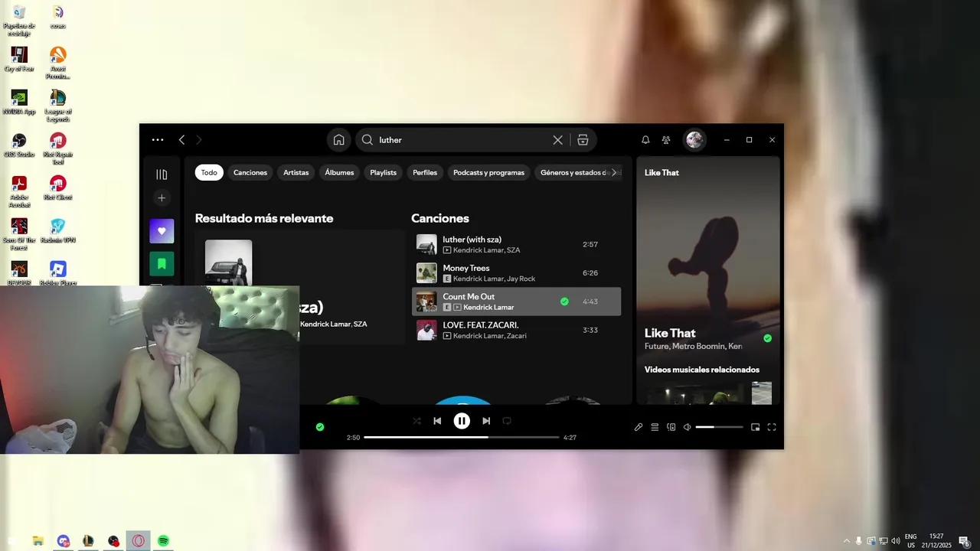The image size is (980, 551).
Task: Show more filter chips with right chevron
Action: 613,173
